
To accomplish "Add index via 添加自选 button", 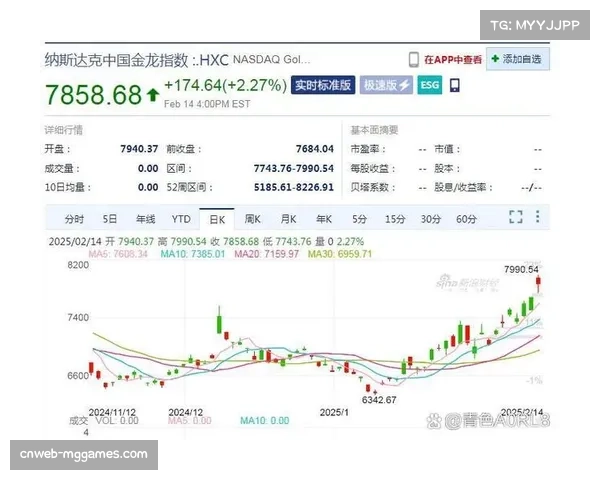I will (518, 59).
